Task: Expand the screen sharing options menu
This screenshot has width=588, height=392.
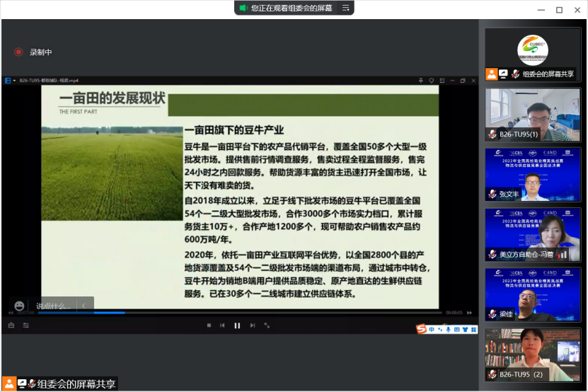Action: click(345, 8)
